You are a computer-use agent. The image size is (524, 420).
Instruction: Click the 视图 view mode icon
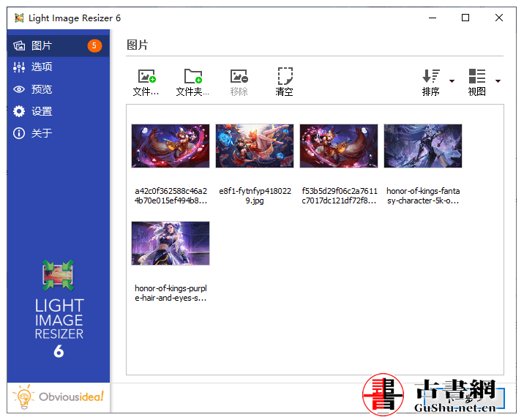[477, 76]
